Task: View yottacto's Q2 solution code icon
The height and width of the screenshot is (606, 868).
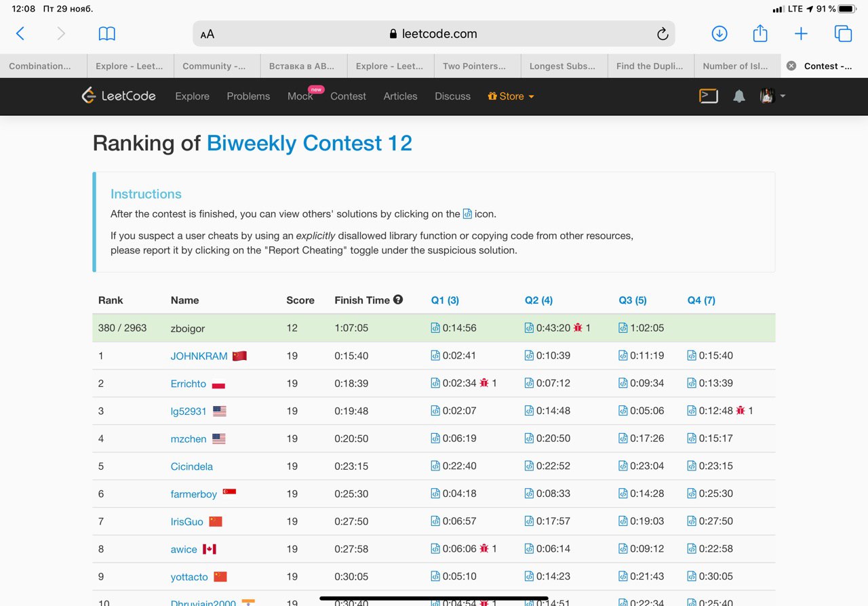Action: (529, 576)
